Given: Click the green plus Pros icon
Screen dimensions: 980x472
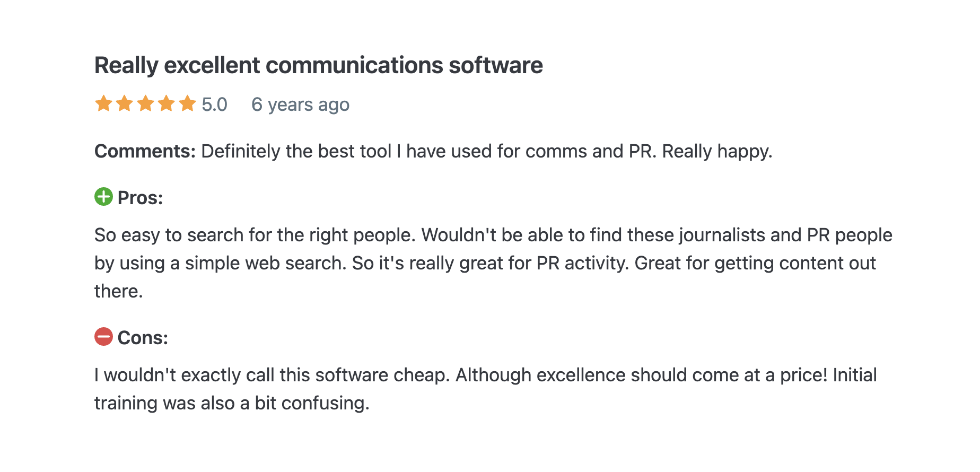Looking at the screenshot, I should click(103, 197).
